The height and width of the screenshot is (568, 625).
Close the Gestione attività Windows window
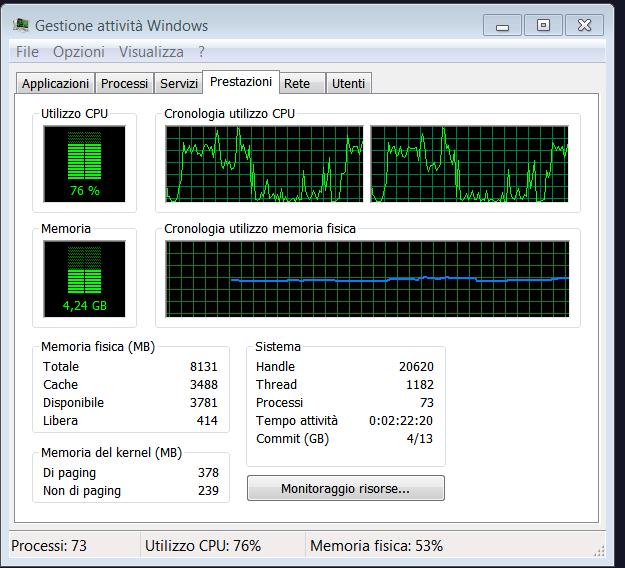(584, 26)
